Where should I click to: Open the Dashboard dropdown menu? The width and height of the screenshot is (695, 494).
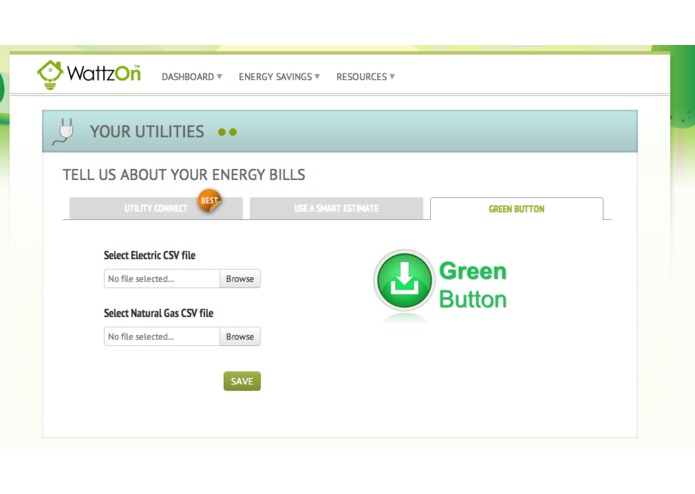(191, 77)
